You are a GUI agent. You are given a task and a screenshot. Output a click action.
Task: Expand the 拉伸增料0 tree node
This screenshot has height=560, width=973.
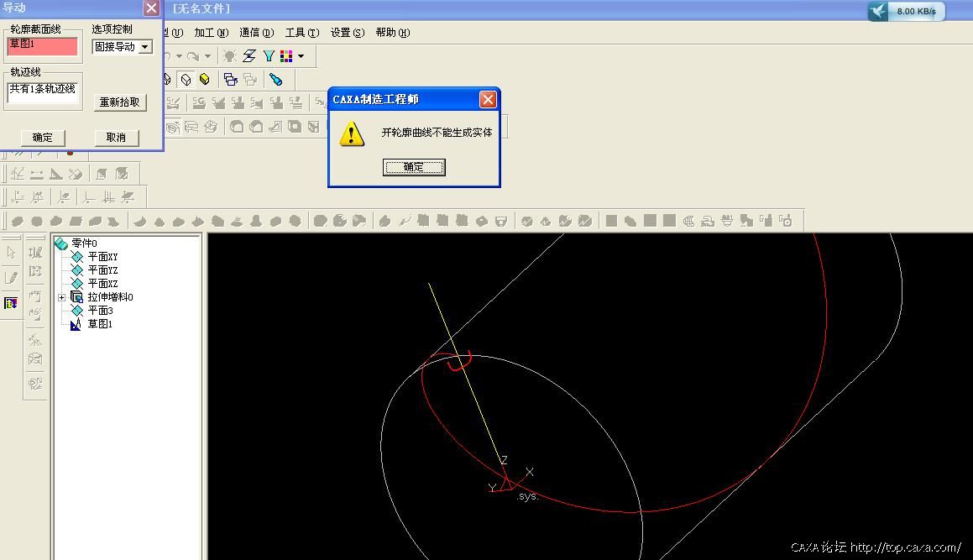coord(61,297)
